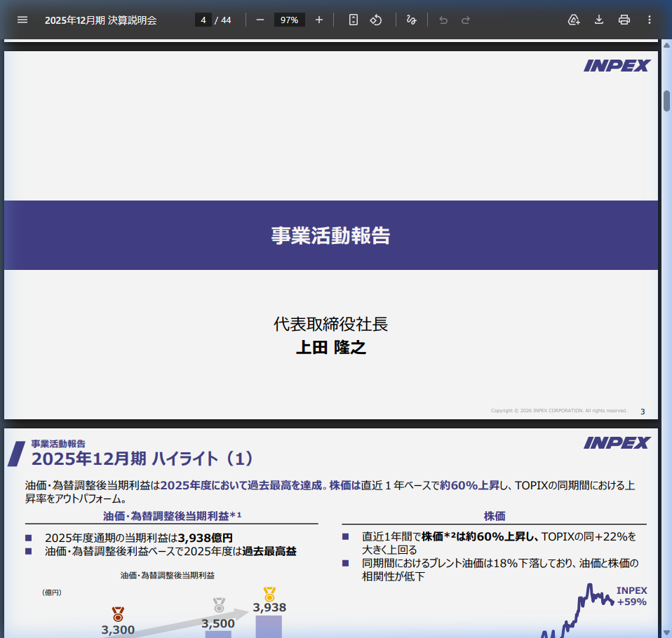Click the name 上田 隆之
The height and width of the screenshot is (638, 672).
coord(330,347)
